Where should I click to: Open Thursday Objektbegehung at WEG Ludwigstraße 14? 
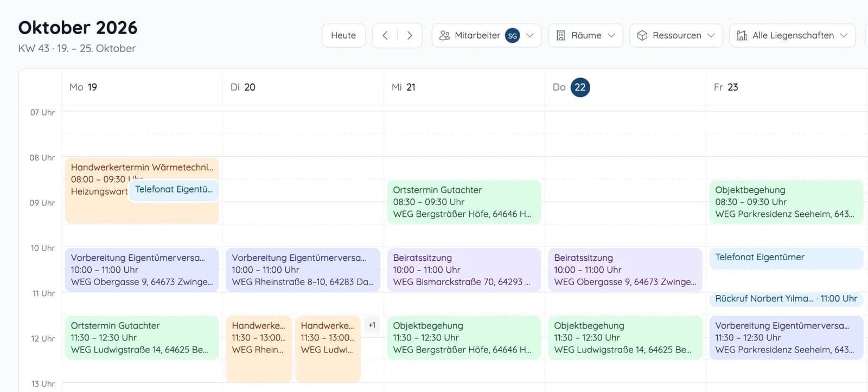(x=625, y=337)
